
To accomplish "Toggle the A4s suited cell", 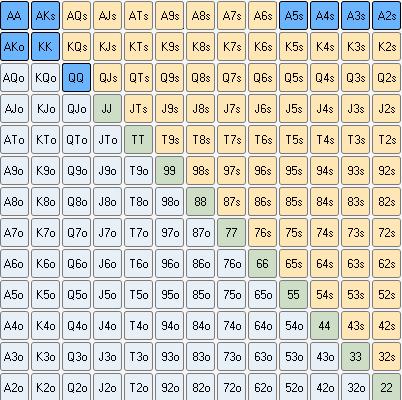I will coord(324,15).
